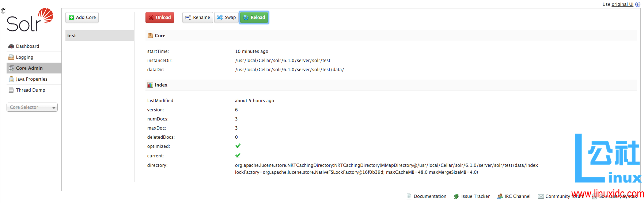
Task: Click the Issue Tracker bug icon
Action: coord(456,196)
